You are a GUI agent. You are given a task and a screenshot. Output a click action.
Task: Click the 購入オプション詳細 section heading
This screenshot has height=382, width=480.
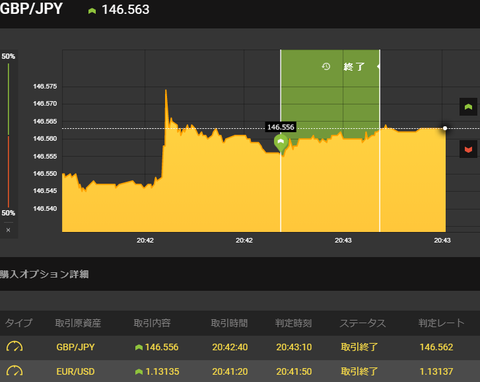(x=44, y=274)
